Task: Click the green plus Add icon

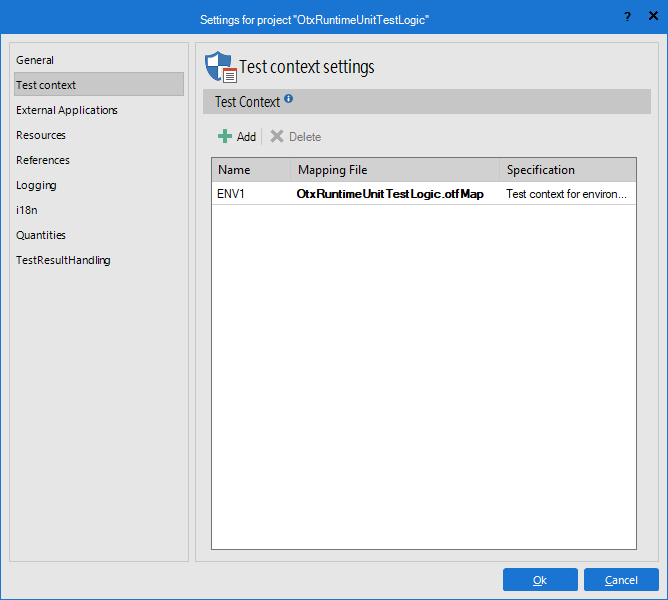Action: coord(225,136)
